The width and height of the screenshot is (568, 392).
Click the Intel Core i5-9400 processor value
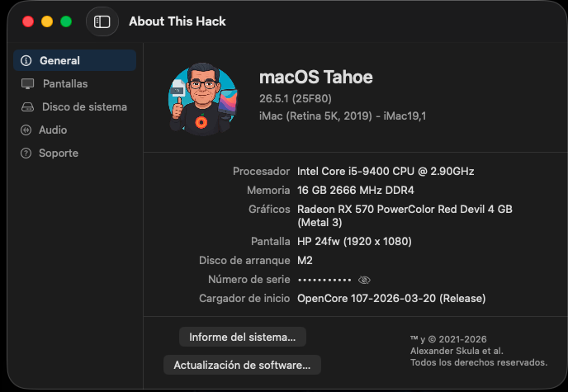(x=386, y=171)
